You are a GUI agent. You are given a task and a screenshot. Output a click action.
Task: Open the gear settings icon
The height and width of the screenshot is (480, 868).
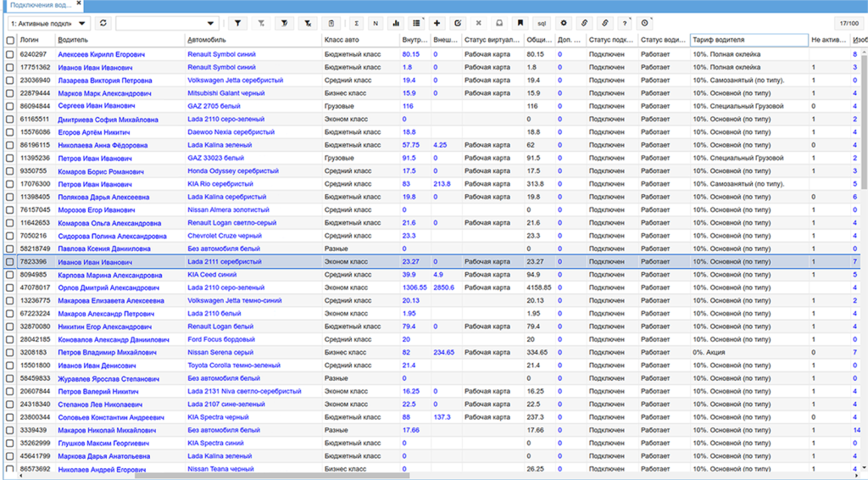tap(564, 23)
